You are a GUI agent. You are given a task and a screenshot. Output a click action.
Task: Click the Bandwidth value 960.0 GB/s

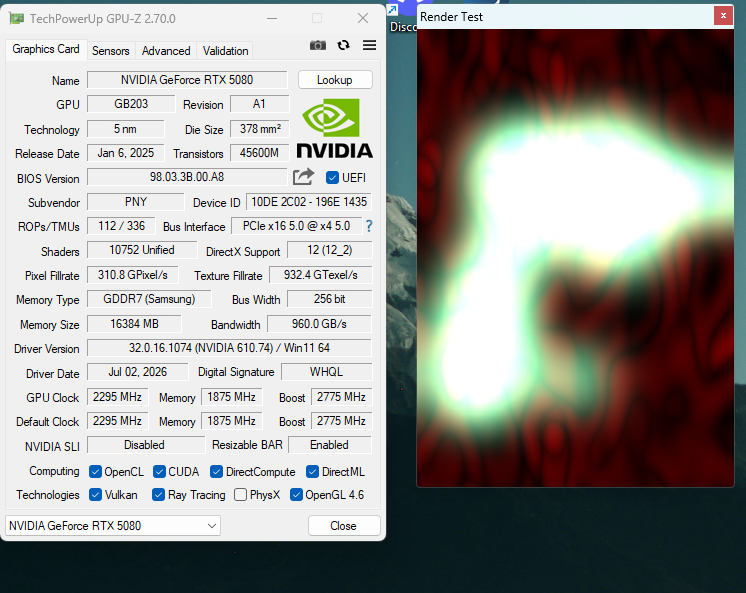click(319, 324)
